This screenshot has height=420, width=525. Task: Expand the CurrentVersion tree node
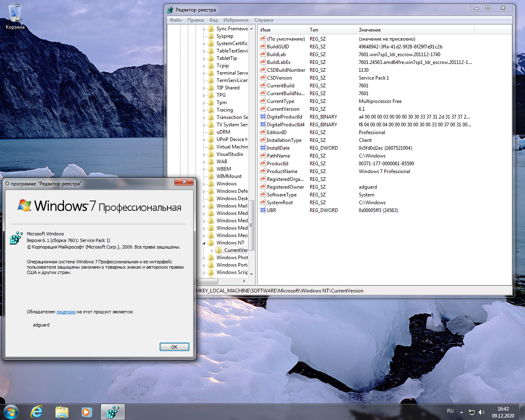[x=212, y=250]
